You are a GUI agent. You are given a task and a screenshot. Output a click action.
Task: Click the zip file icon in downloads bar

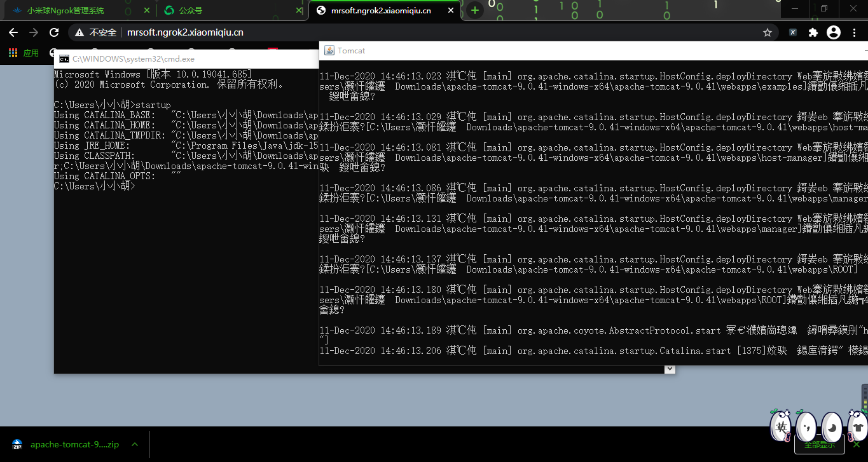(x=17, y=444)
